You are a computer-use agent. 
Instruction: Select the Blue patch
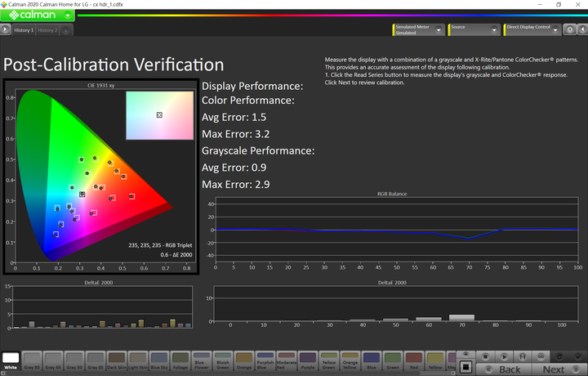pos(372,361)
